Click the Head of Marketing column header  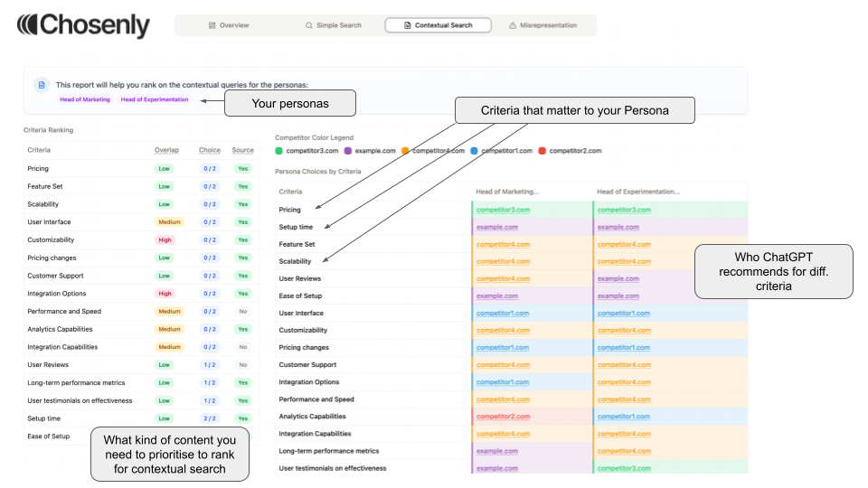point(507,192)
